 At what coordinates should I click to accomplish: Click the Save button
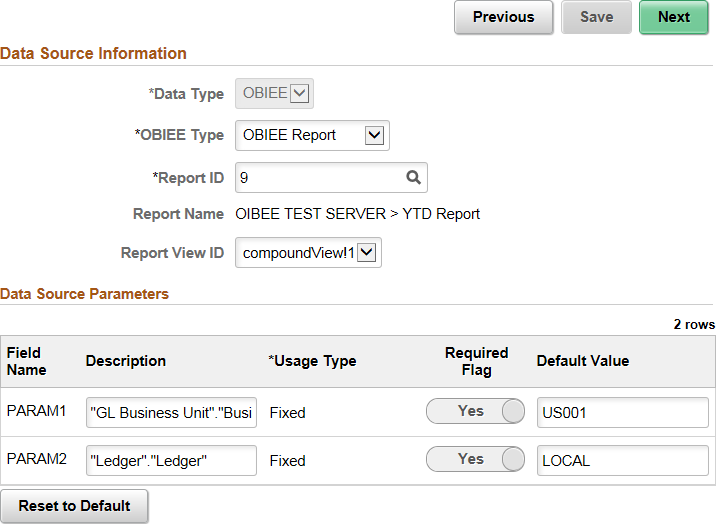point(596,17)
